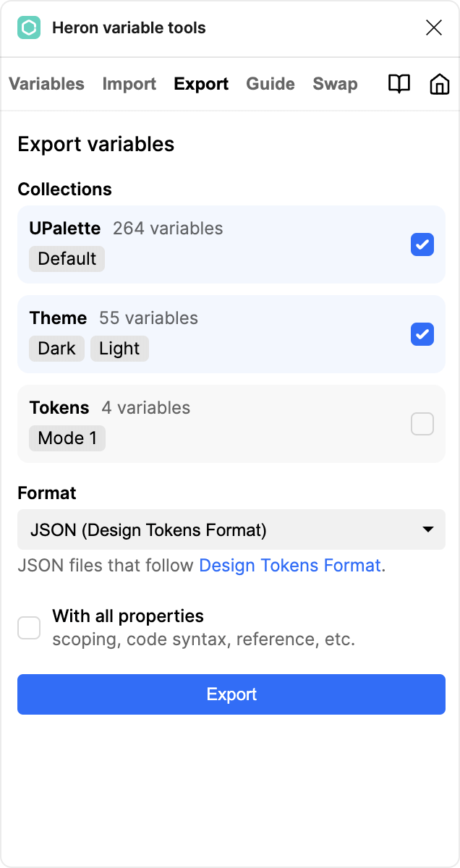Open the Design Tokens Format link
Viewport: 460px width, 868px height.
pyautogui.click(x=290, y=566)
